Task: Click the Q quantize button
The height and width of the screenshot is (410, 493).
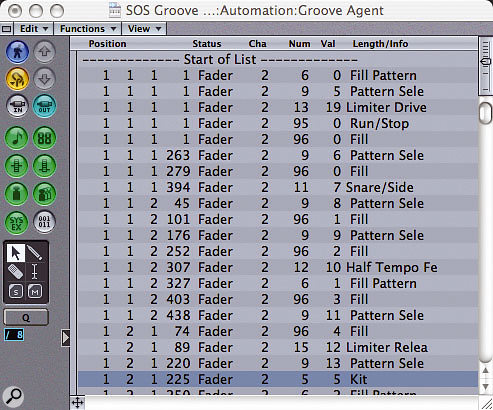Action: [x=26, y=317]
